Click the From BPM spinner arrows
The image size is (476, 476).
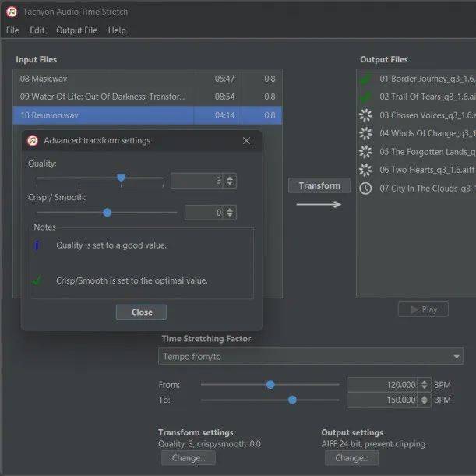pyautogui.click(x=424, y=385)
